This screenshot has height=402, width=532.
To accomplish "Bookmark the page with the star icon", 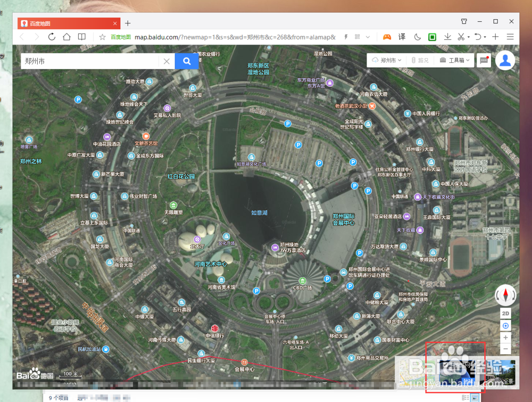I will click(x=102, y=37).
